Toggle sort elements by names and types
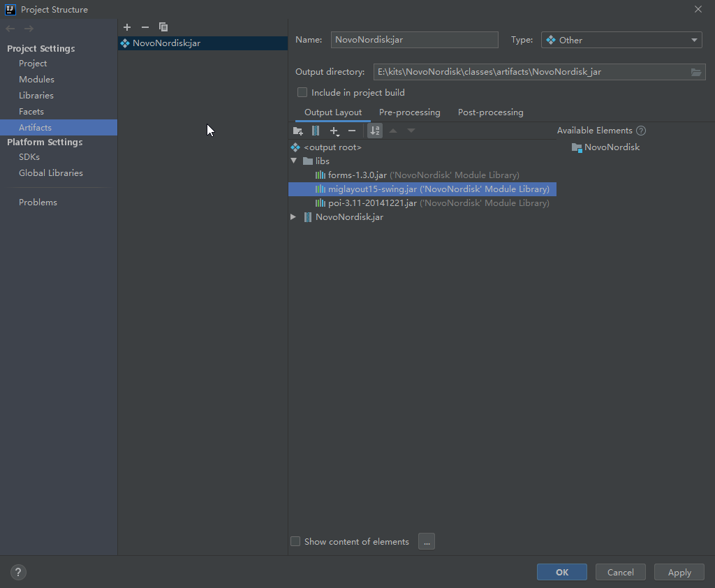Screen dimensions: 715x588 coord(375,131)
